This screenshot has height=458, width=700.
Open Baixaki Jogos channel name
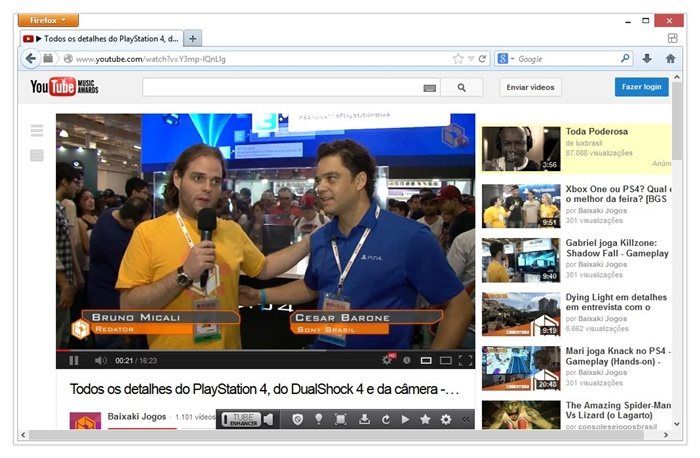coord(137,416)
